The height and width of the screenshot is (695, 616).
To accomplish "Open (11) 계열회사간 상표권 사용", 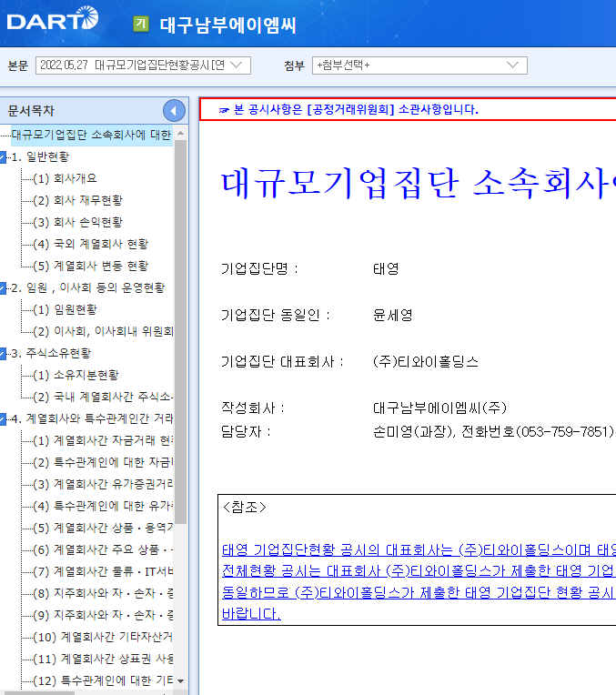I will (x=103, y=660).
